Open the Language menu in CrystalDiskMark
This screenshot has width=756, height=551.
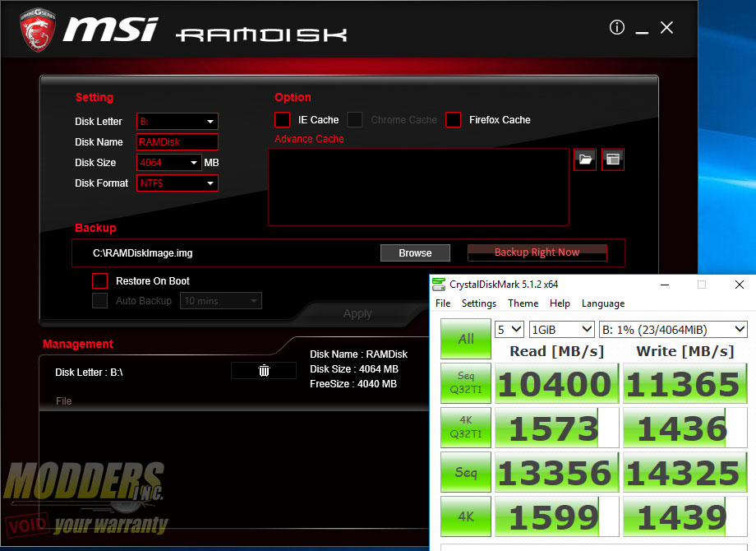point(603,303)
